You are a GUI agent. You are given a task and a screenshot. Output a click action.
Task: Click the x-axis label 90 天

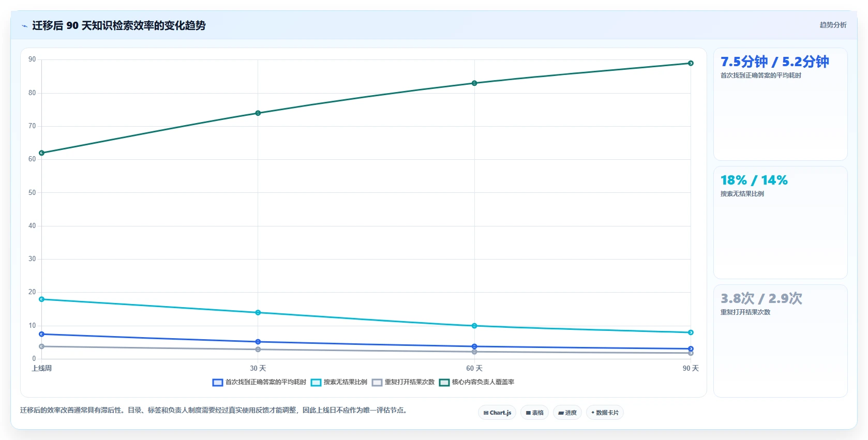pyautogui.click(x=691, y=368)
